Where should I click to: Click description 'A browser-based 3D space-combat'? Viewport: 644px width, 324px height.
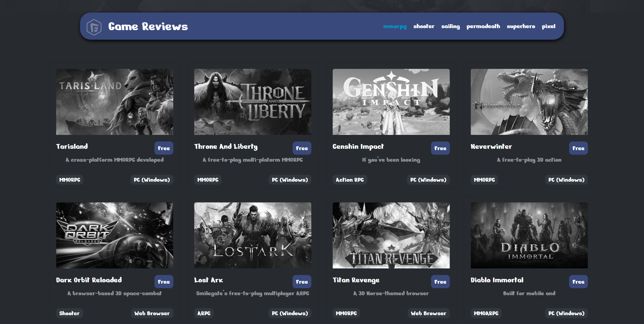[115, 293]
